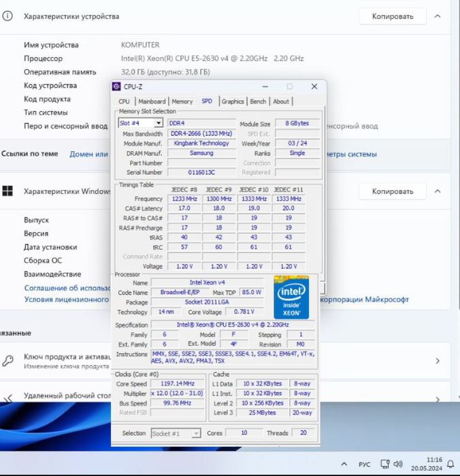Click the RAM value 32,0 ГБ
The width and height of the screenshot is (460, 476).
[x=165, y=72]
